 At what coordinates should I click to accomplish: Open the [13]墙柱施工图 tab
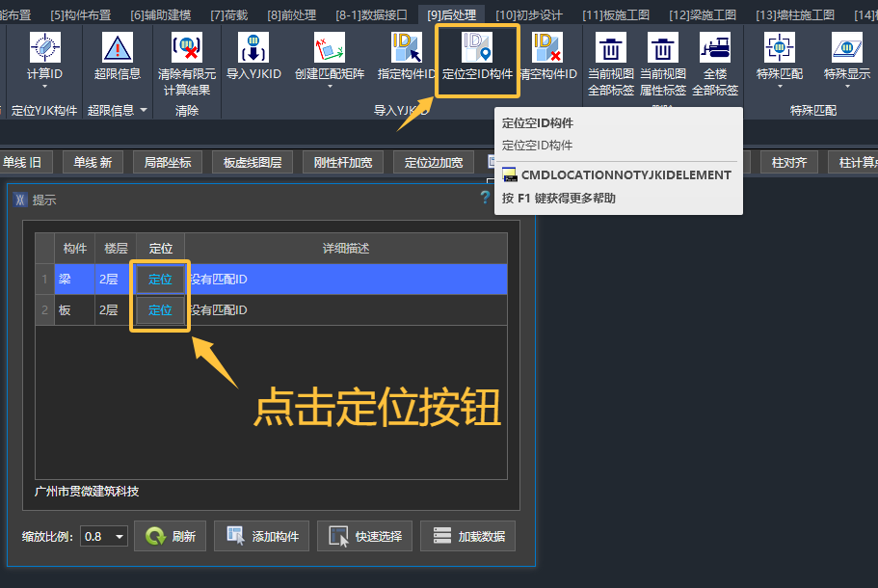pyautogui.click(x=795, y=14)
